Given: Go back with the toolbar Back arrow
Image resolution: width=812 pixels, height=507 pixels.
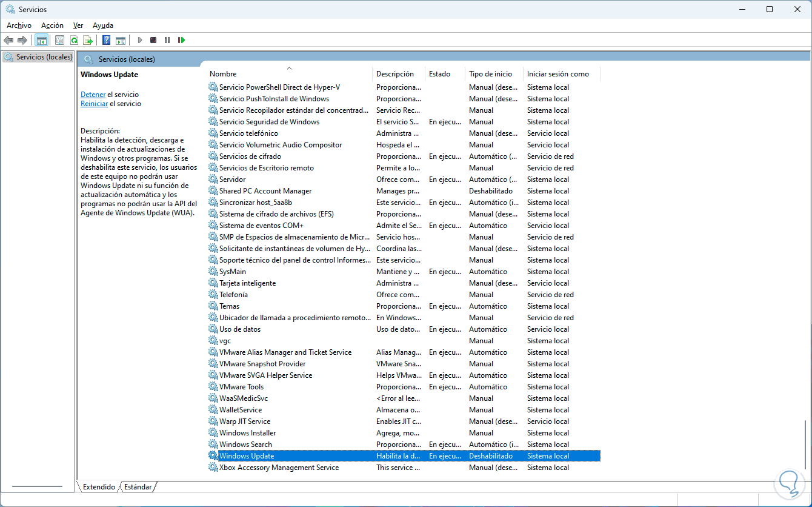Looking at the screenshot, I should [8, 40].
